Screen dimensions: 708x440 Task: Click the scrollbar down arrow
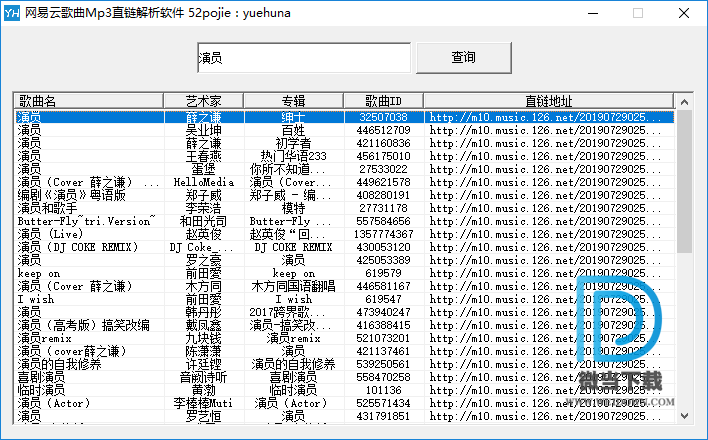685,416
